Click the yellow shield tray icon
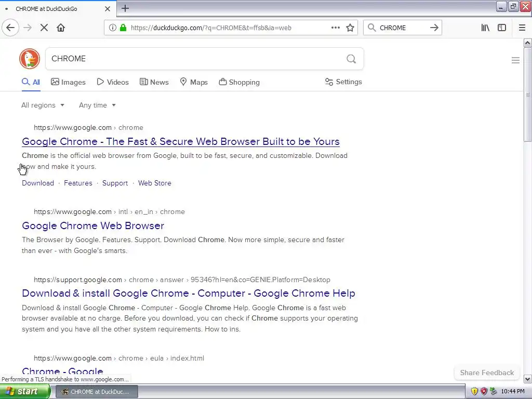The width and height of the screenshot is (532, 399). pos(474,392)
